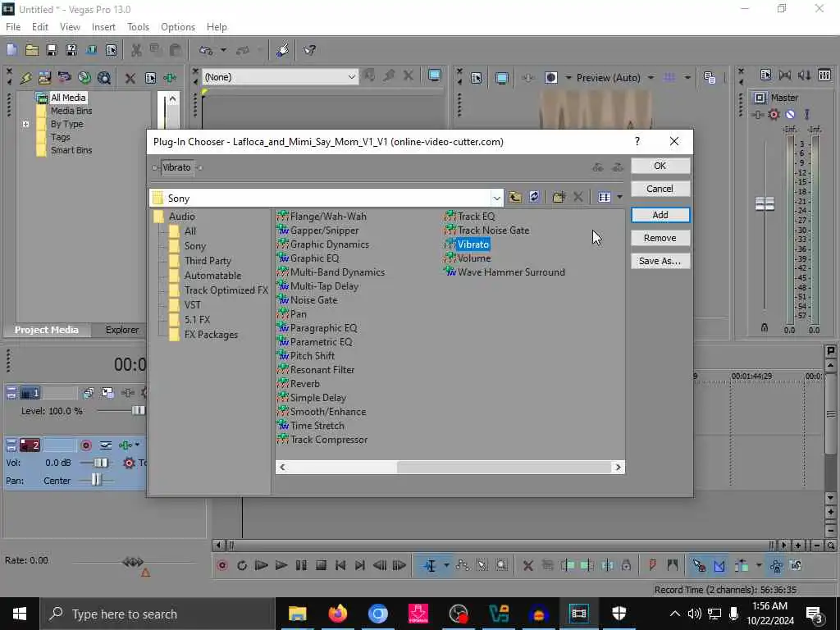Open the Undo history dropdown arrow
Viewport: 840px width, 630px height.
pos(223,50)
